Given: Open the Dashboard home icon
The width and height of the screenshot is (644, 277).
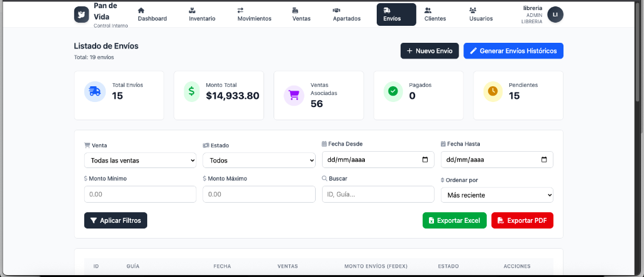Looking at the screenshot, I should (x=141, y=10).
